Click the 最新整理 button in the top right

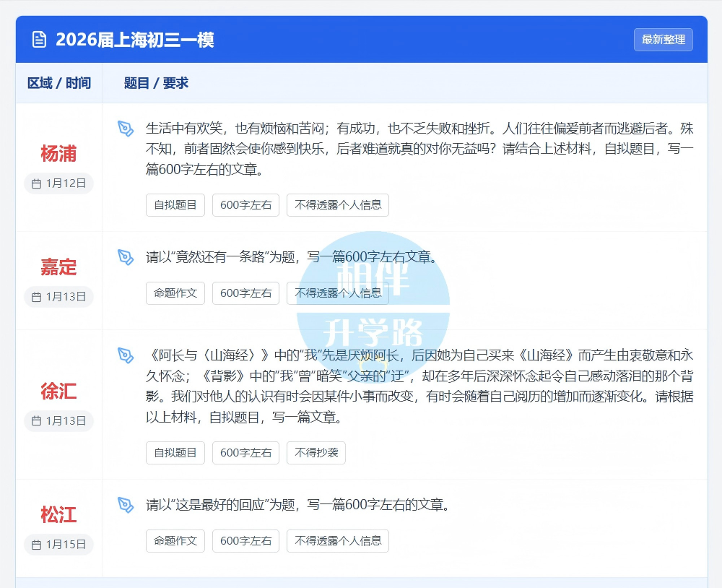coord(663,40)
